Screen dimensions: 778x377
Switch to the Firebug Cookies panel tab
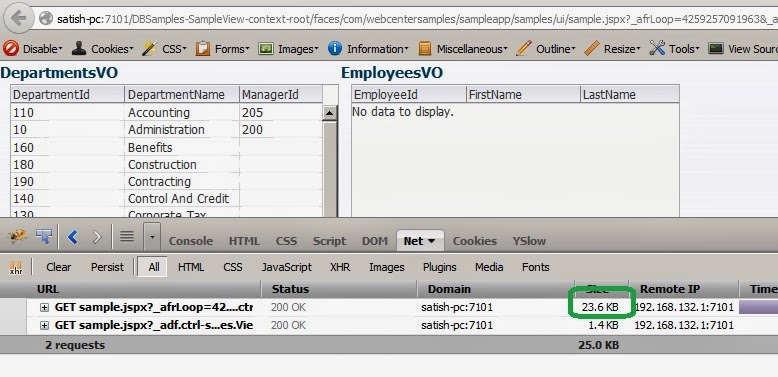474,241
